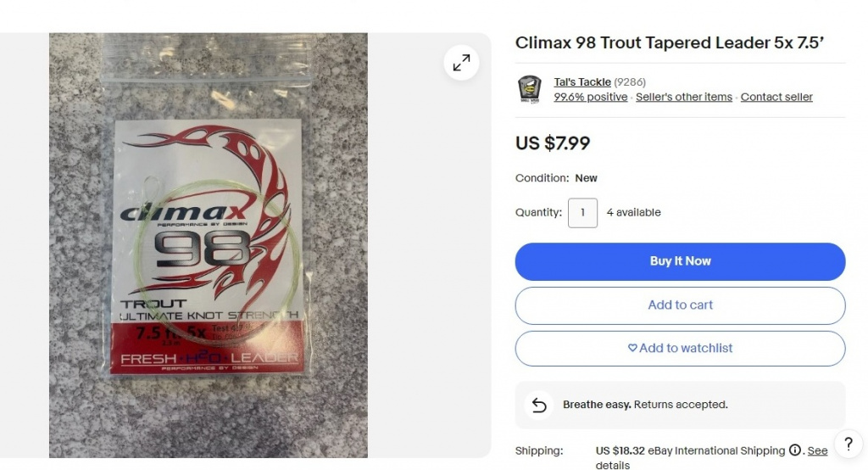Open shipping info tooltip icon
The width and height of the screenshot is (868, 470).
coord(795,450)
